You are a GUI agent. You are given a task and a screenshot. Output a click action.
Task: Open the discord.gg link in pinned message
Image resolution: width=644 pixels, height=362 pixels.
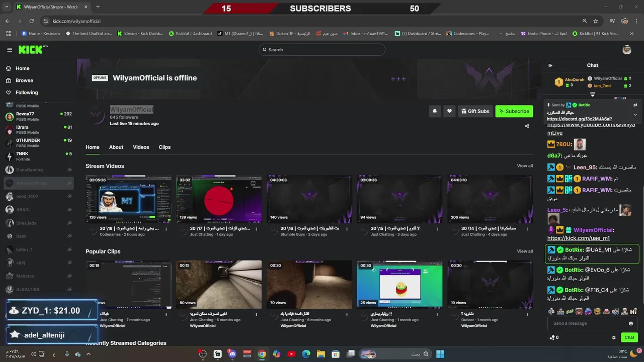point(579,119)
